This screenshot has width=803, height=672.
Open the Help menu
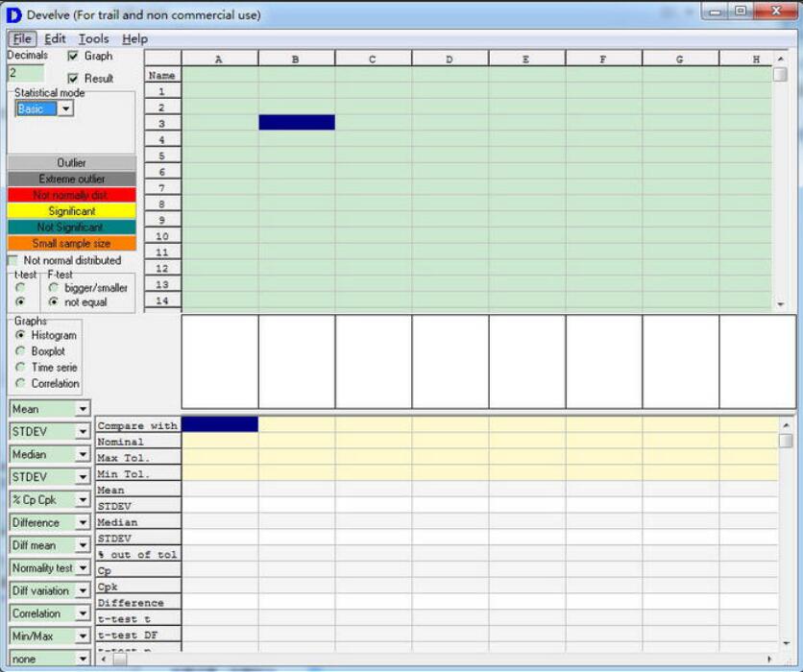click(x=134, y=38)
